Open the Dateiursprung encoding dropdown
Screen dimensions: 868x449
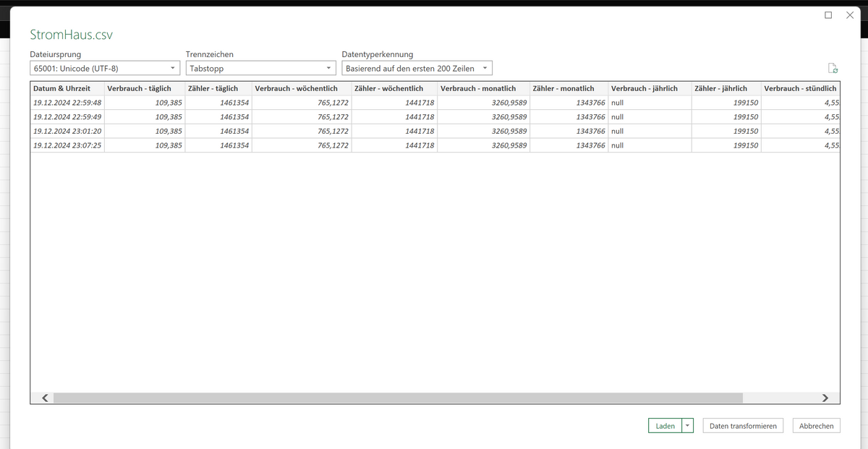[x=105, y=68]
